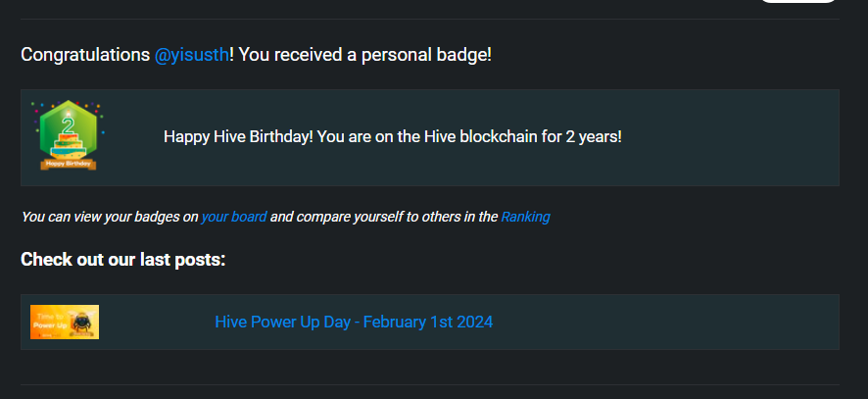The image size is (868, 399).
Task: Click the Hive Power Up Day thumbnail
Action: [x=65, y=322]
